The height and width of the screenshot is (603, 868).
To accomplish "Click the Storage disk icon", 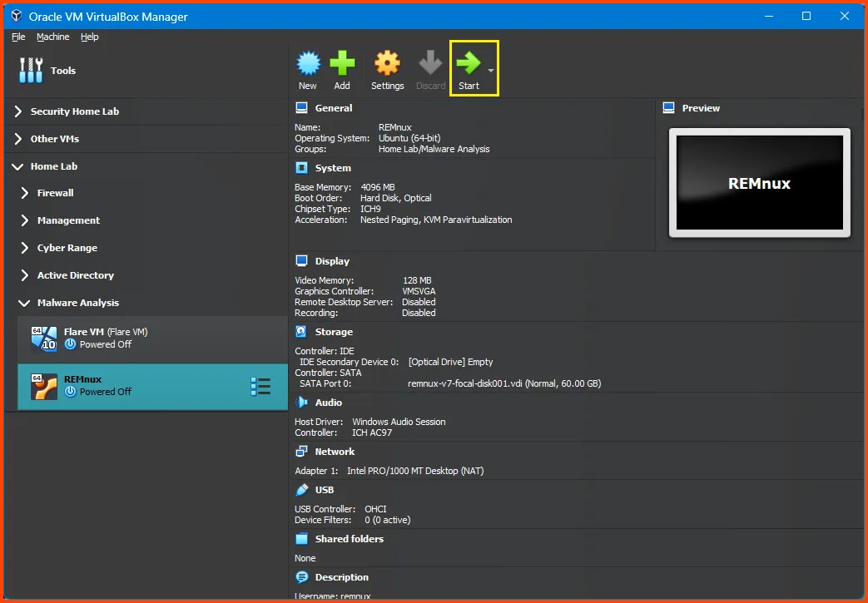I will tap(302, 331).
